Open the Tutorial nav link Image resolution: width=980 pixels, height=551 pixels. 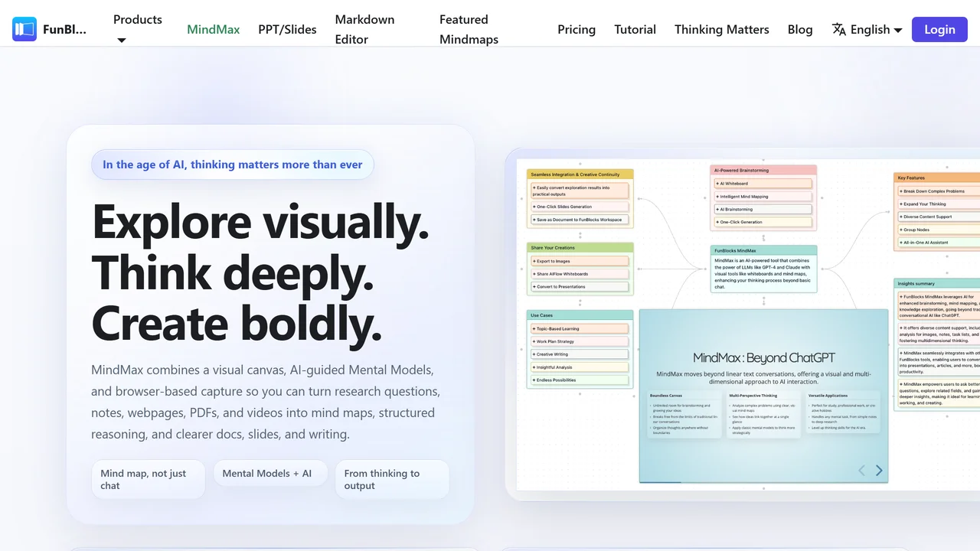635,29
